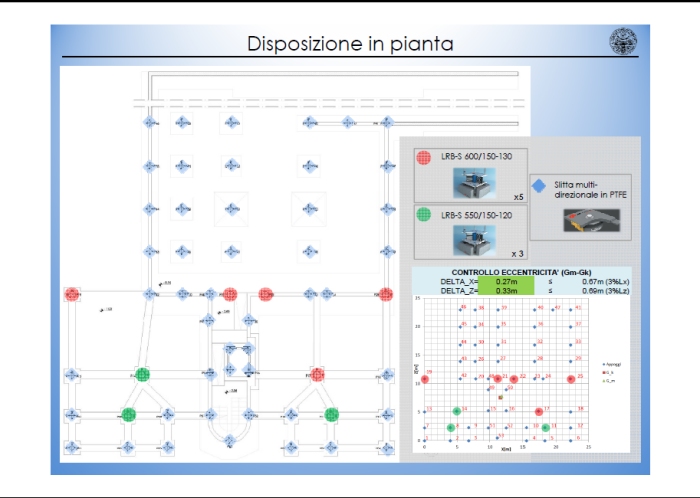The width and height of the screenshot is (700, 498).
Task: Open the LRB-S 550/150-120 isolator photo
Action: (473, 238)
